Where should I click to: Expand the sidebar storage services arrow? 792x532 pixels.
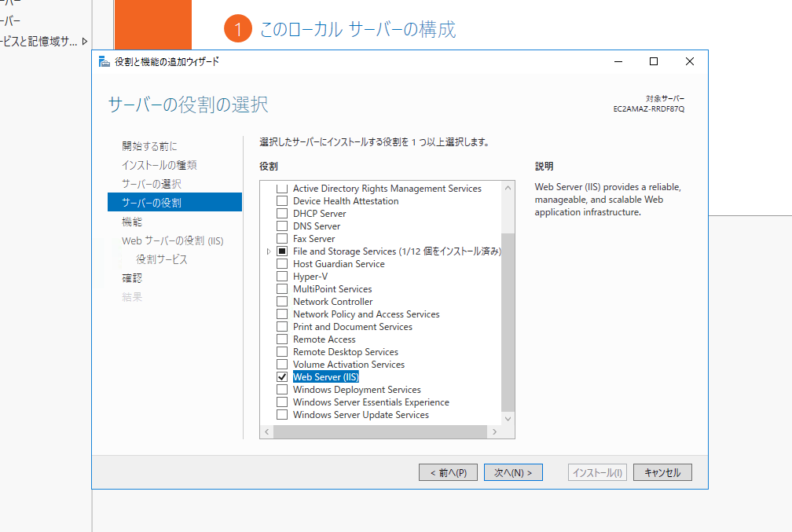[84, 42]
